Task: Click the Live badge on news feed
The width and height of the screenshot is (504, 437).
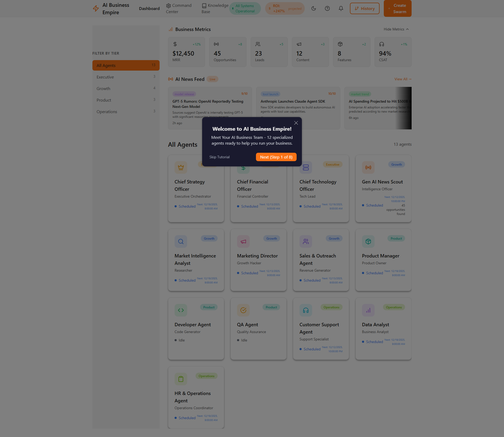Action: (x=212, y=79)
